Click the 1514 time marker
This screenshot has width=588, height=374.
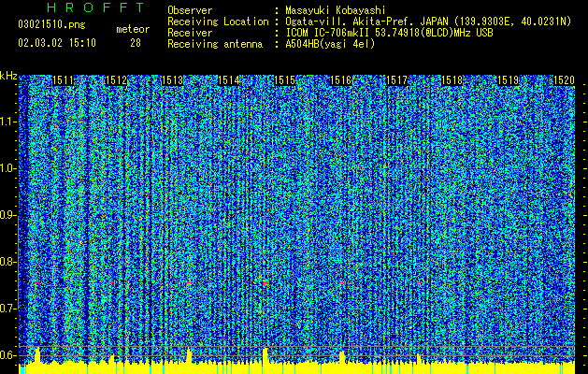(229, 80)
